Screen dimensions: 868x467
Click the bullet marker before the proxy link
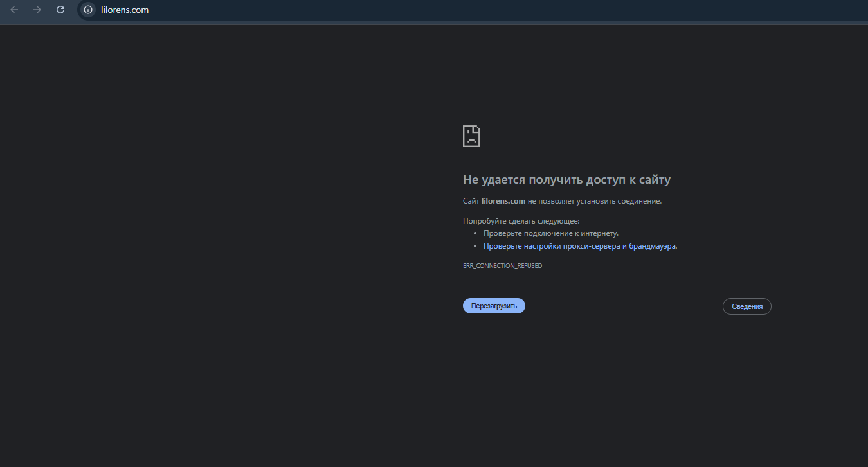tap(475, 246)
